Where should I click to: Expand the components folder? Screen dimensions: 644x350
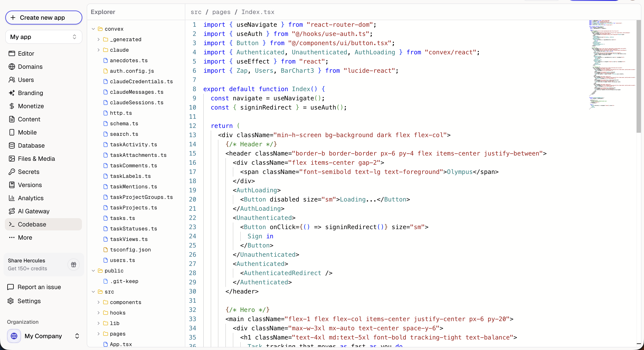click(x=99, y=302)
